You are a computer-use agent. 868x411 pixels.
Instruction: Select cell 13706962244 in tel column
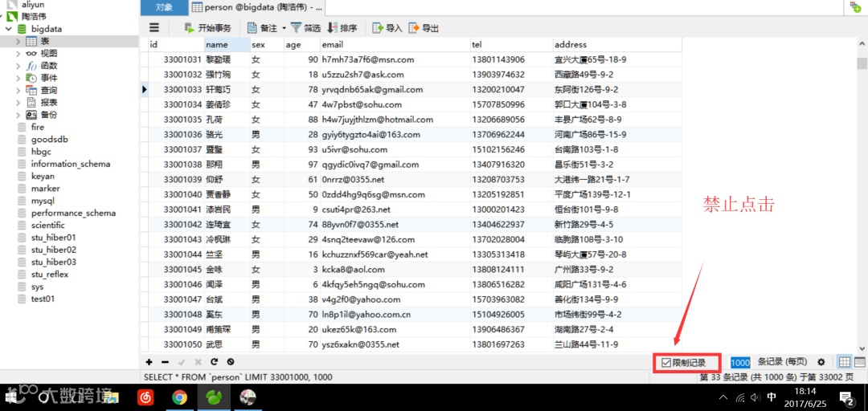[511, 134]
